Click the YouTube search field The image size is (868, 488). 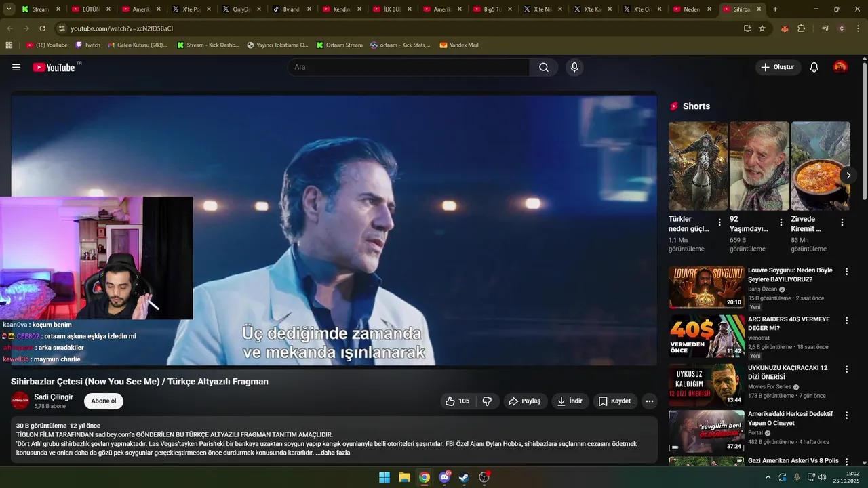click(409, 67)
